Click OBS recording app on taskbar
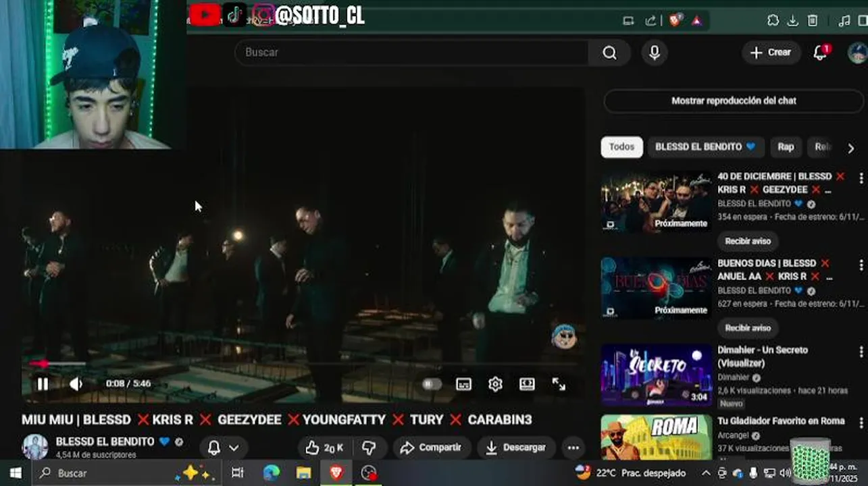The width and height of the screenshot is (868, 486). click(x=369, y=473)
